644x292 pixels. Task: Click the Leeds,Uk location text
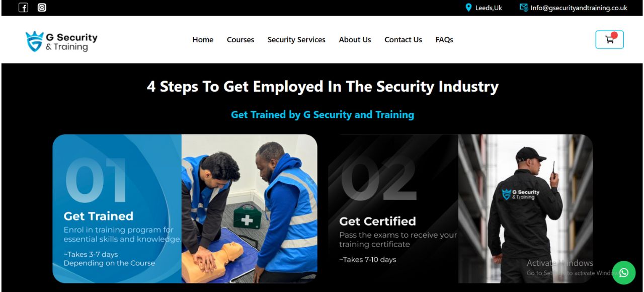[489, 8]
